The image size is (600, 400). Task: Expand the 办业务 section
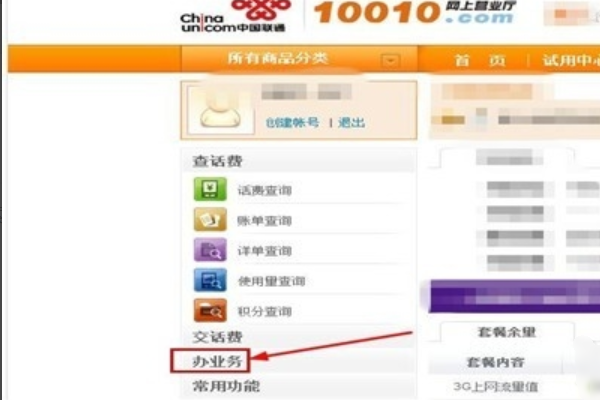[x=217, y=361]
